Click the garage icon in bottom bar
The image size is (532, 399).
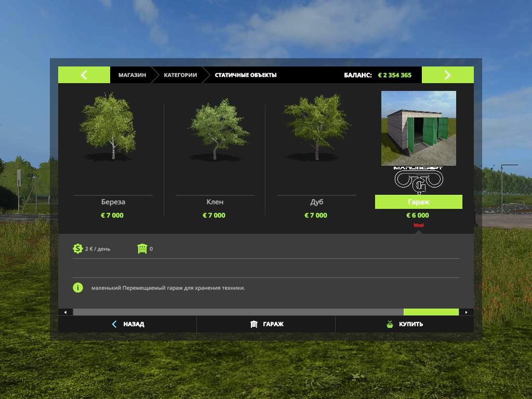(x=254, y=324)
